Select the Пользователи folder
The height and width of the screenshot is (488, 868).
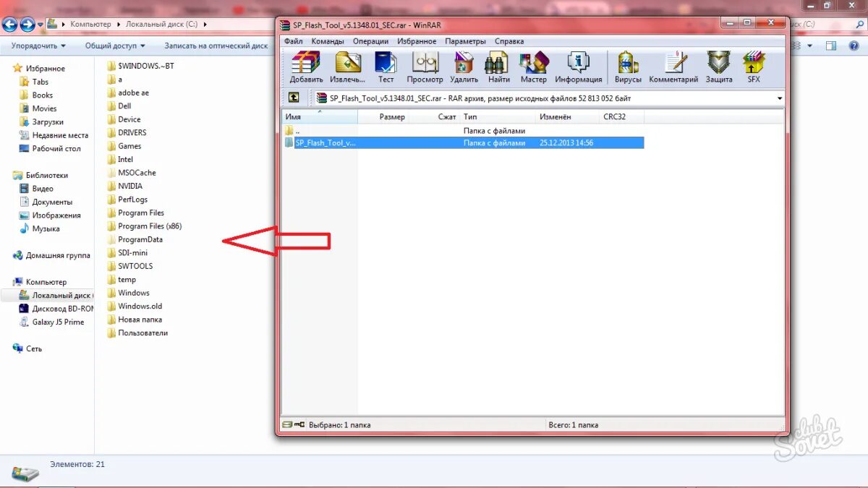point(137,333)
